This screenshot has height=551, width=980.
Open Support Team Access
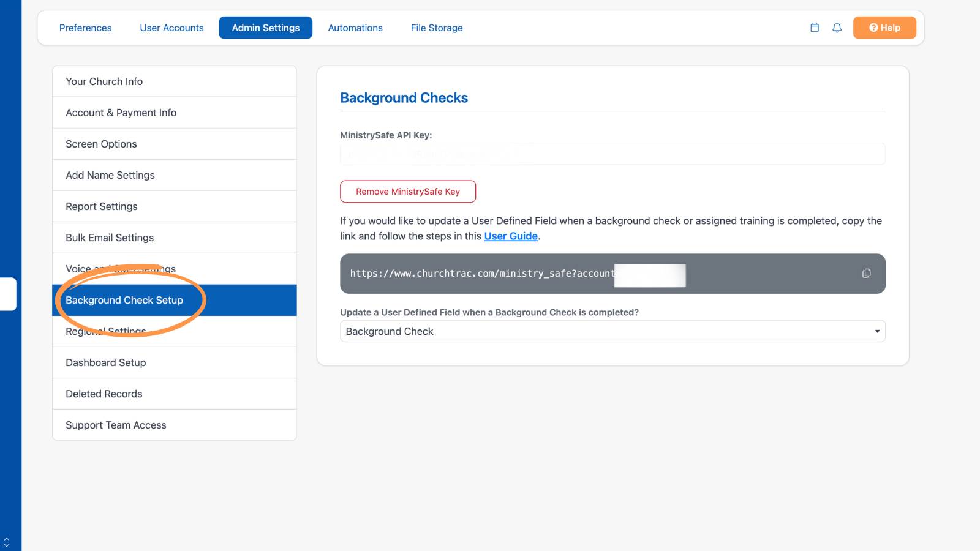[x=175, y=425]
